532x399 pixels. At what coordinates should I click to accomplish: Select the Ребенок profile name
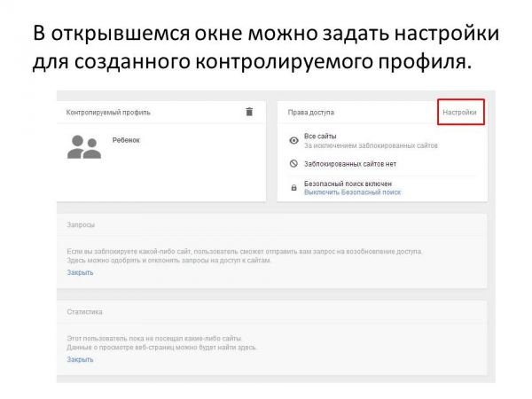[x=126, y=140]
